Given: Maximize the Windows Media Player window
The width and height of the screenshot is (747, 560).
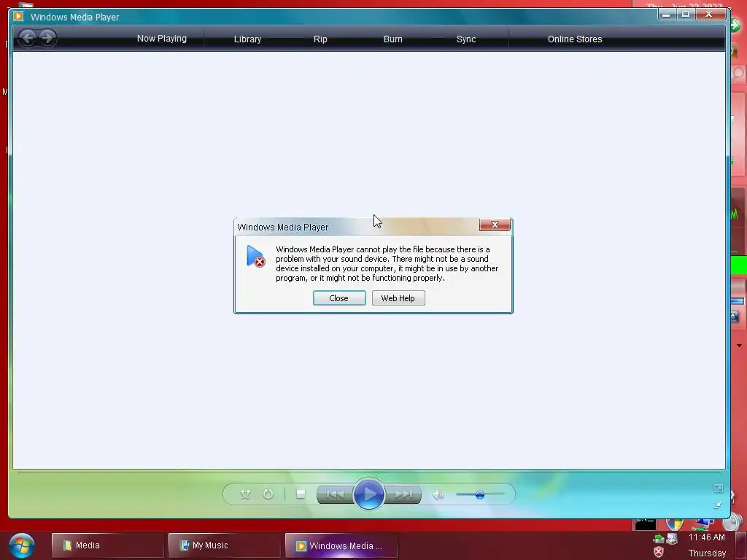Looking at the screenshot, I should pyautogui.click(x=686, y=15).
